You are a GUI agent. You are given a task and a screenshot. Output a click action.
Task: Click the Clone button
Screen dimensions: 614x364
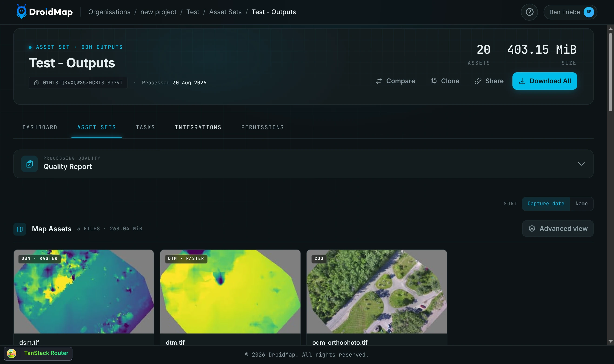(445, 81)
